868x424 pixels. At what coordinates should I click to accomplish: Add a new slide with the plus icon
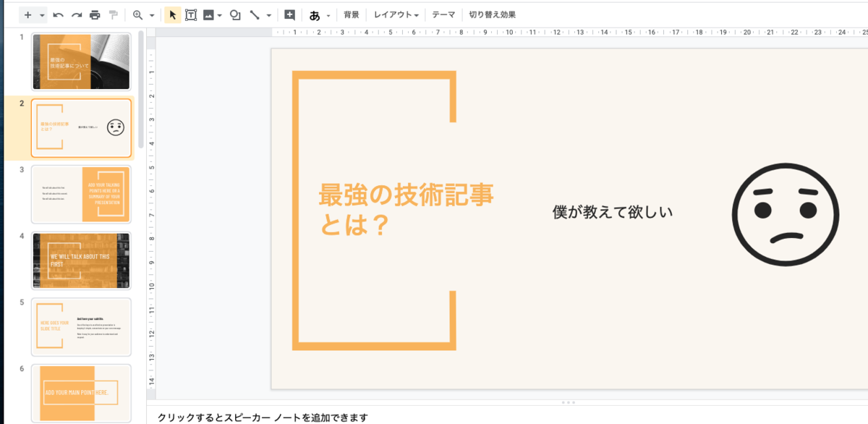pos(27,14)
